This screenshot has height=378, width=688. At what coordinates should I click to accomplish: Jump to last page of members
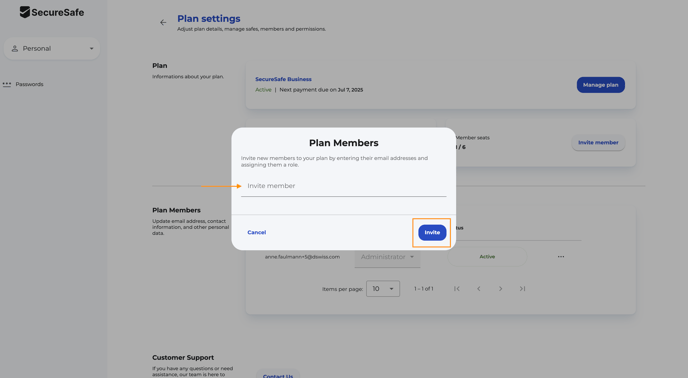[522, 289]
